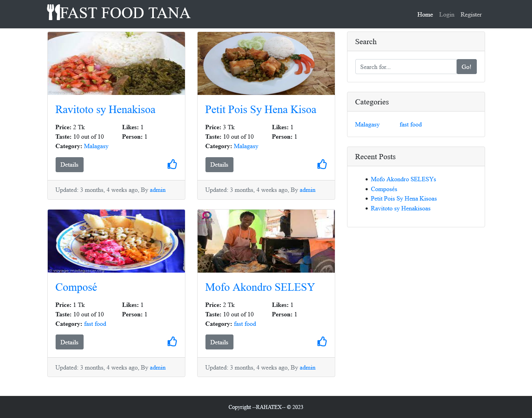Click admin author link under Composé card
The height and width of the screenshot is (418, 532).
(158, 368)
